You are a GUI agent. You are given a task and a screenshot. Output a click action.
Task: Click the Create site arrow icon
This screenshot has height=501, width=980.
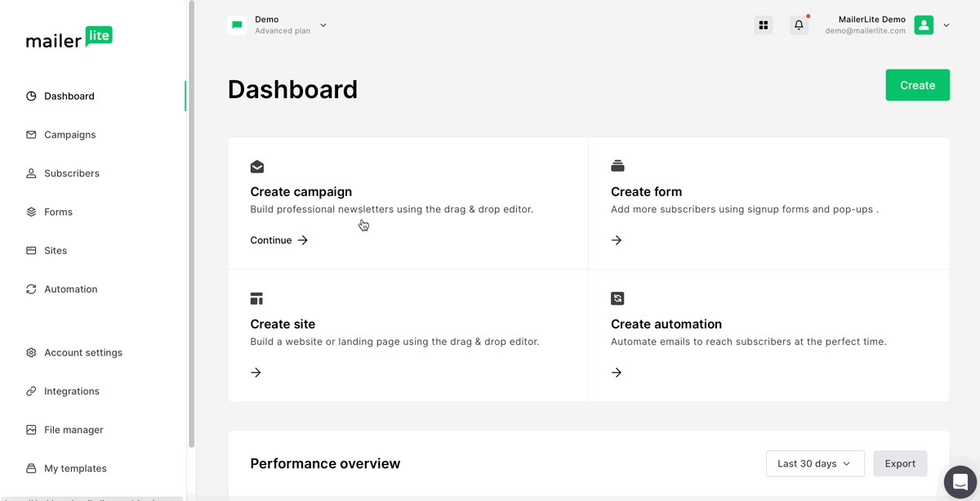[x=256, y=373]
